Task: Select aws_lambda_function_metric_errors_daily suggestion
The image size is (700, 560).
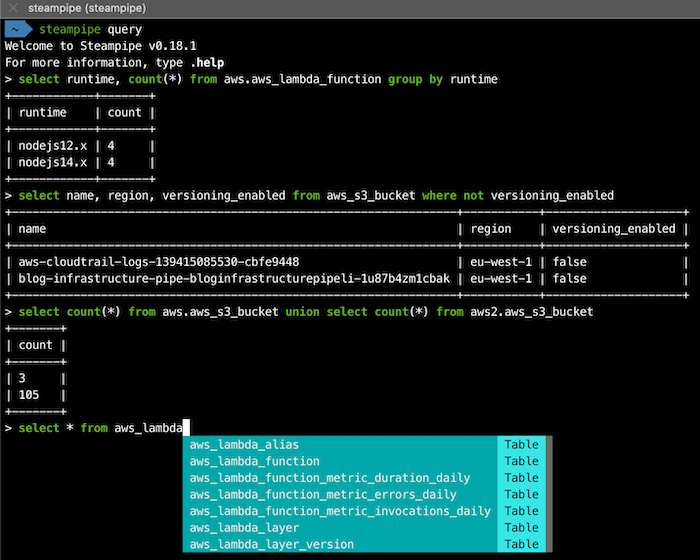Action: pos(340,494)
